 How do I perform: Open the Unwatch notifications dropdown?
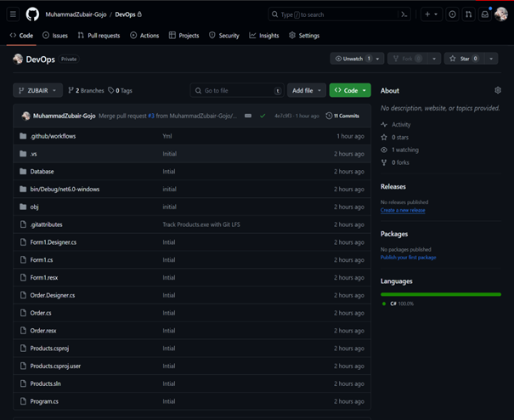[357, 59]
